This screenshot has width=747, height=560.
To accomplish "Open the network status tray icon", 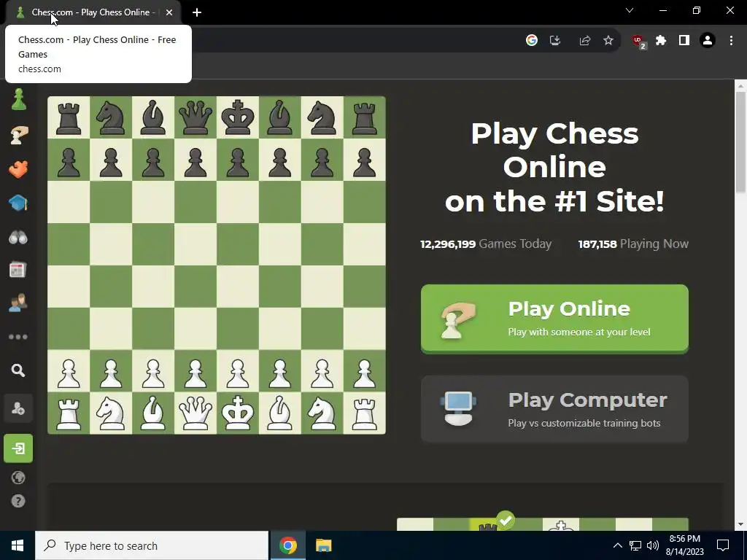I will [x=635, y=545].
